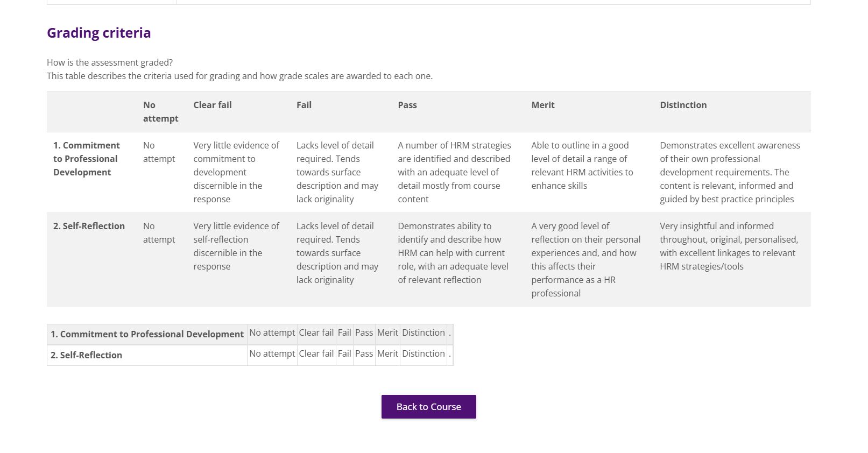Click the Merit column header in the rubric

click(542, 105)
